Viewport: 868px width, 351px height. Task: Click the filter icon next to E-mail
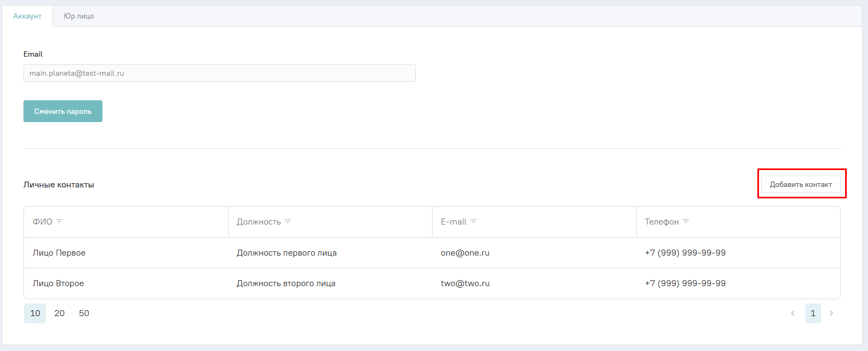474,221
